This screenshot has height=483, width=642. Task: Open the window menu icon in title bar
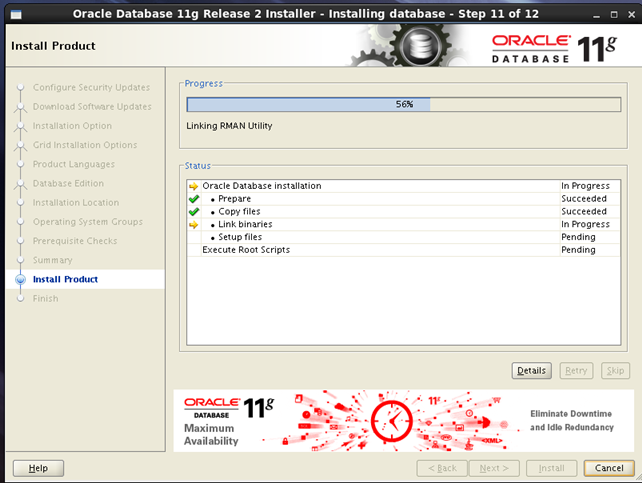click(16, 15)
